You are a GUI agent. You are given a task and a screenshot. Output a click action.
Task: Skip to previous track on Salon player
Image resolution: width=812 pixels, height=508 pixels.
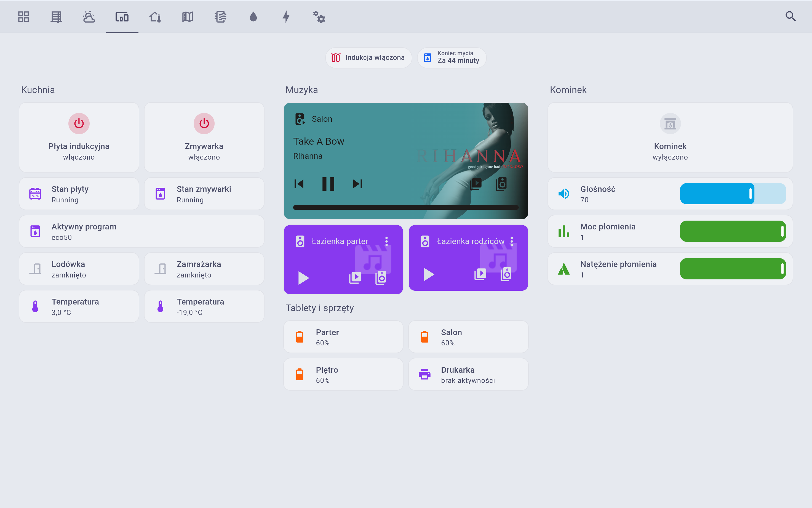click(299, 184)
